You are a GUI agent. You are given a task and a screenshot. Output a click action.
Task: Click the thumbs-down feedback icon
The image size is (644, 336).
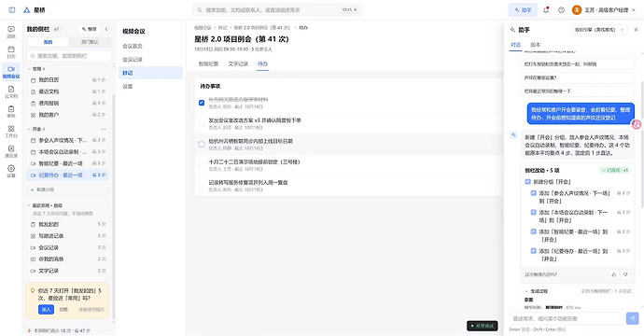click(x=625, y=274)
